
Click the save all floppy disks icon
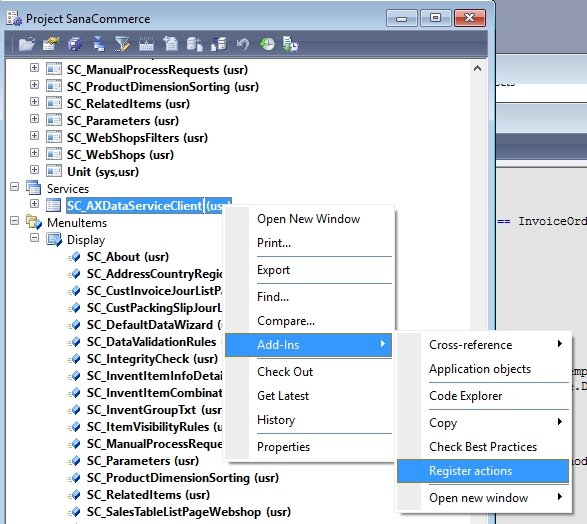(x=75, y=44)
